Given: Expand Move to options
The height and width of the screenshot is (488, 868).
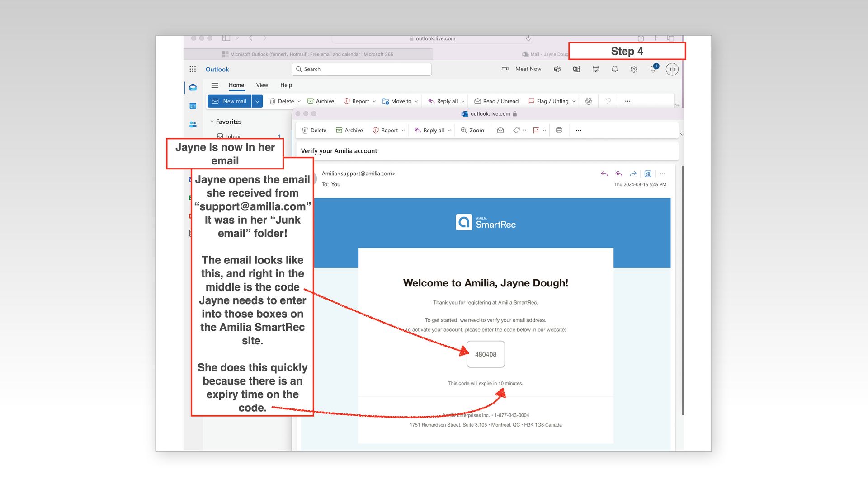Looking at the screenshot, I should tap(416, 102).
